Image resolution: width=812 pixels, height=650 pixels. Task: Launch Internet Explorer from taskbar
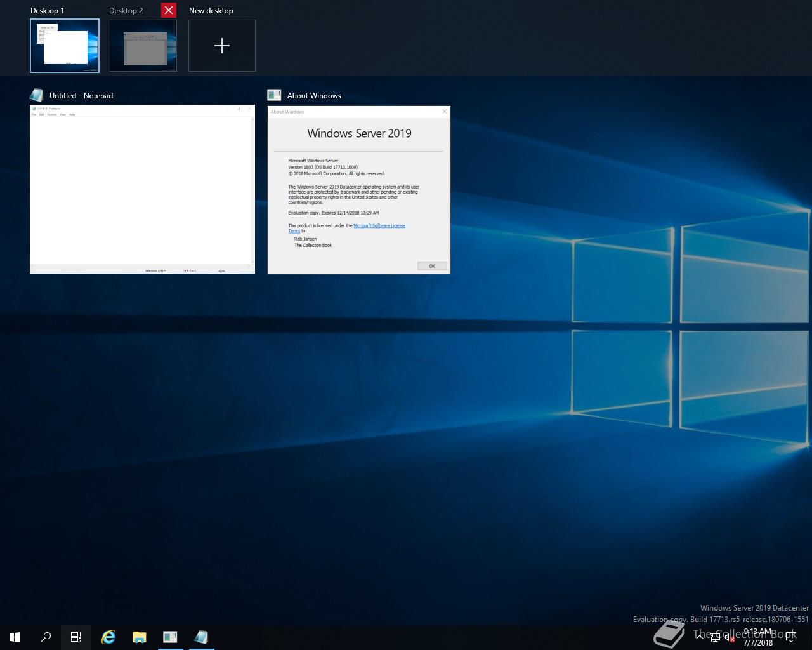(x=108, y=637)
